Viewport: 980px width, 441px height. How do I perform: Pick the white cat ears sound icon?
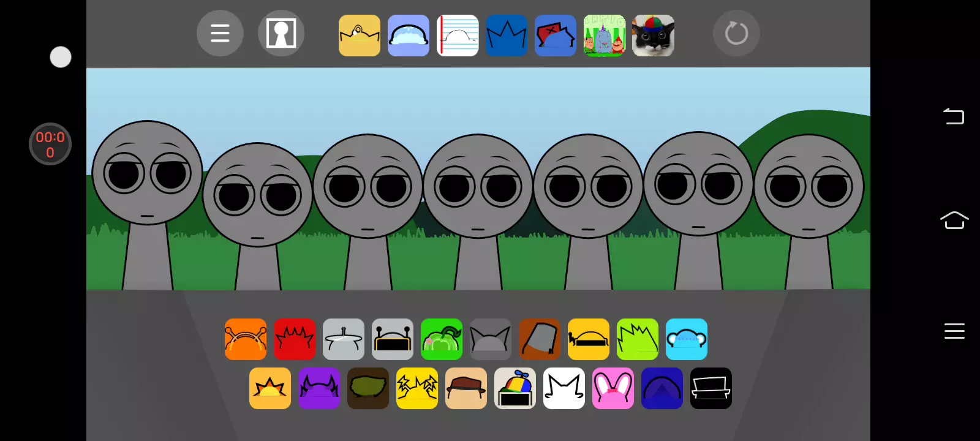point(564,388)
